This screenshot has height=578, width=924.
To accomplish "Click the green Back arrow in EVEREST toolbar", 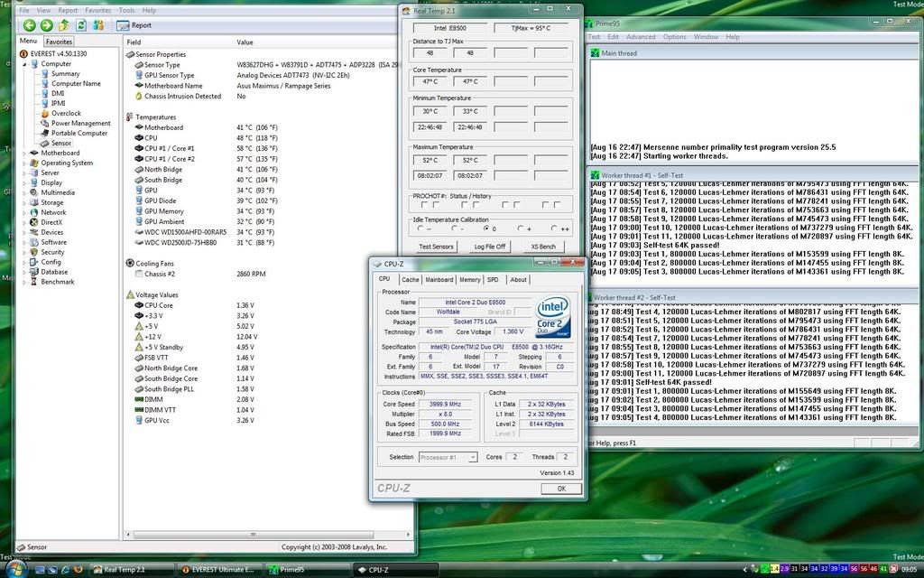I will pyautogui.click(x=30, y=25).
